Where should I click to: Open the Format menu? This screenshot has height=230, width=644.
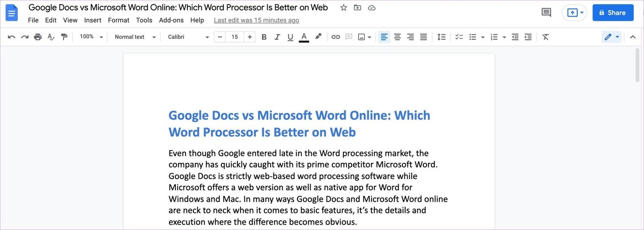click(x=119, y=20)
